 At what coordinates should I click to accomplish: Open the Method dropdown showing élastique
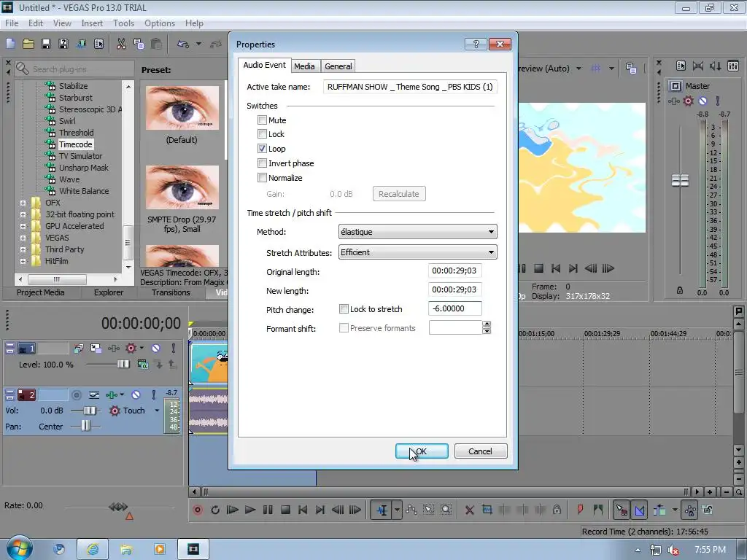pos(417,231)
